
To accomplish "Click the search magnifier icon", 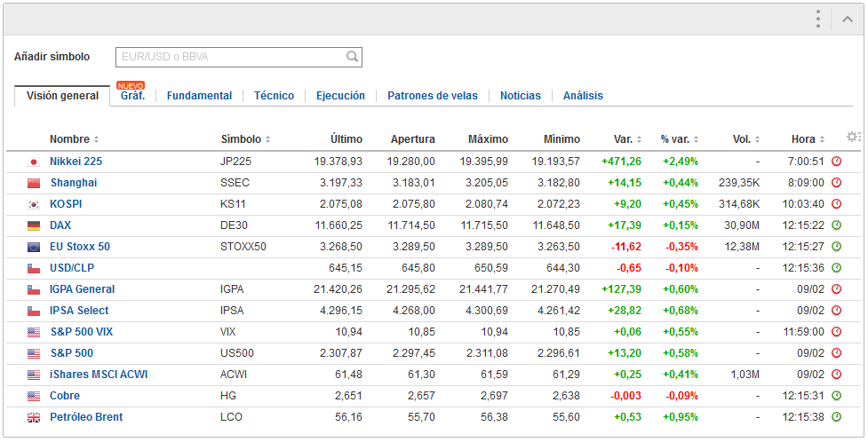I will 352,57.
